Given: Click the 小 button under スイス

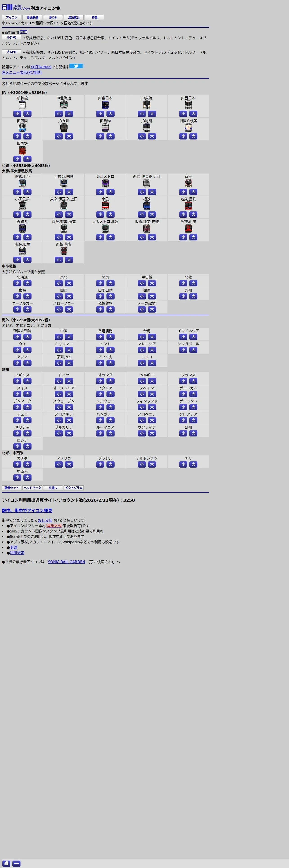Looking at the screenshot, I should point(18,394).
